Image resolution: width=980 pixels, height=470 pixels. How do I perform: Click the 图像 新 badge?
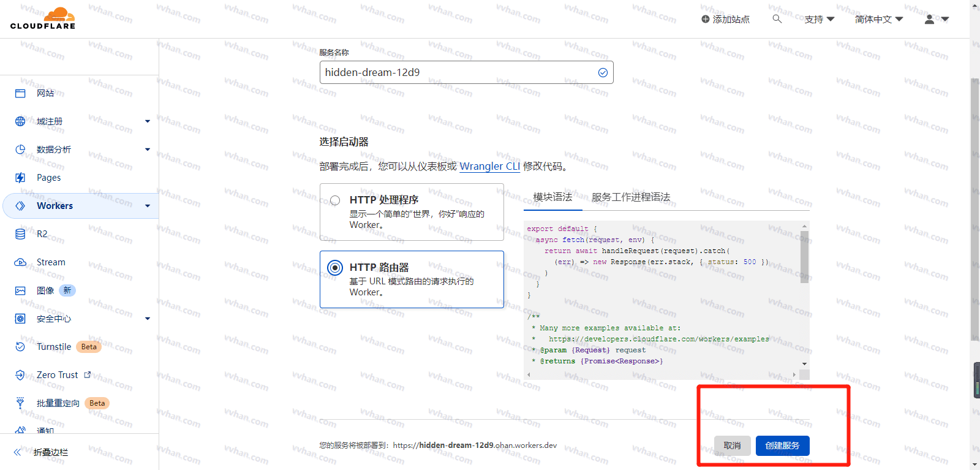pyautogui.click(x=67, y=290)
